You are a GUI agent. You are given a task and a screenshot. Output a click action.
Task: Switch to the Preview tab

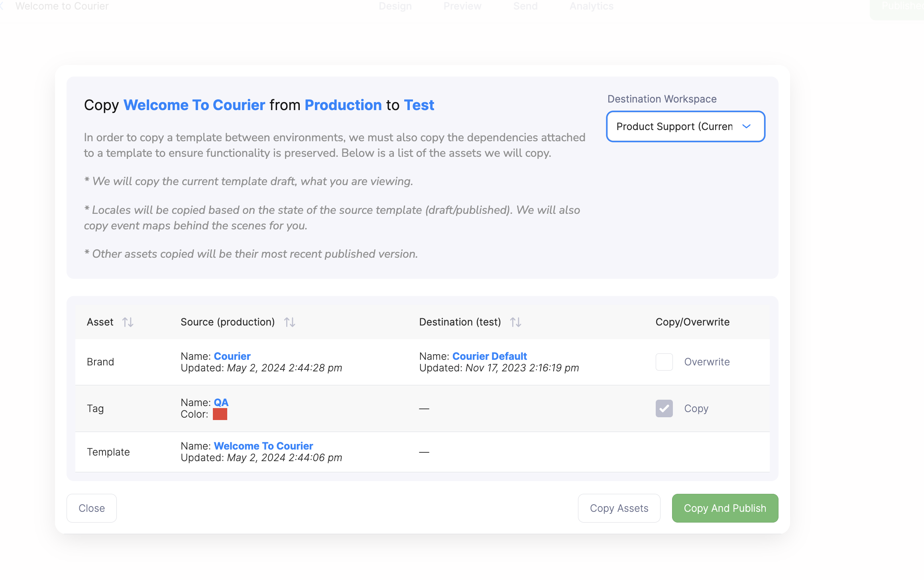tap(462, 6)
